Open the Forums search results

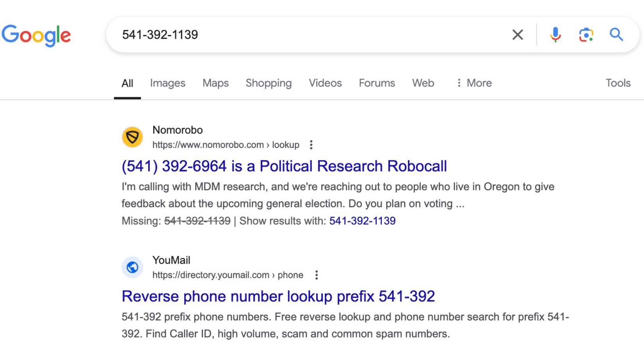click(x=376, y=83)
